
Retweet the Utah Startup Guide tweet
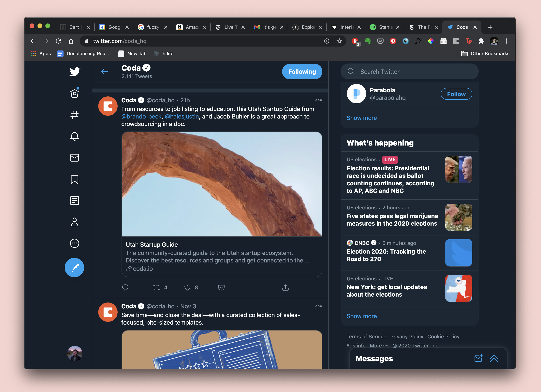156,287
